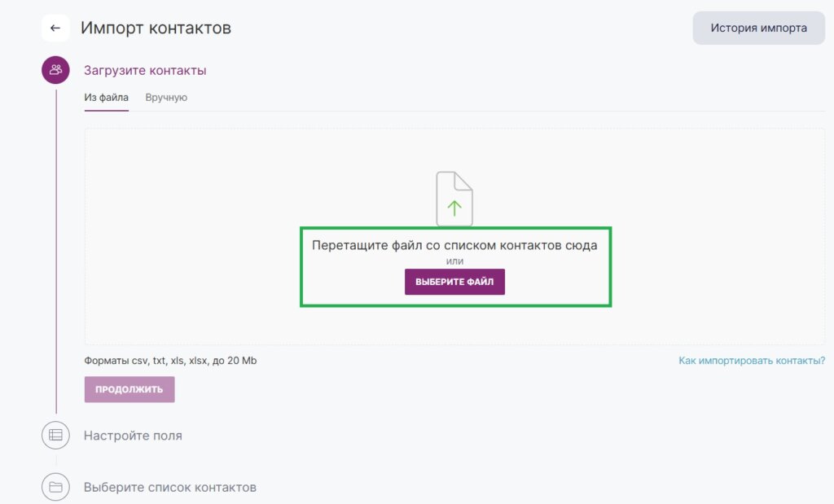
Task: Click the back arrow icon
Action: click(x=55, y=28)
